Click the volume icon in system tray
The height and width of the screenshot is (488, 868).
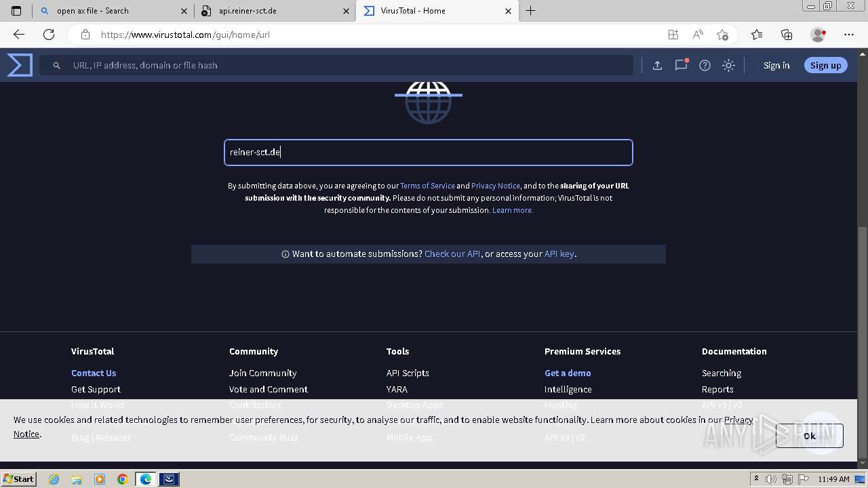click(x=771, y=479)
